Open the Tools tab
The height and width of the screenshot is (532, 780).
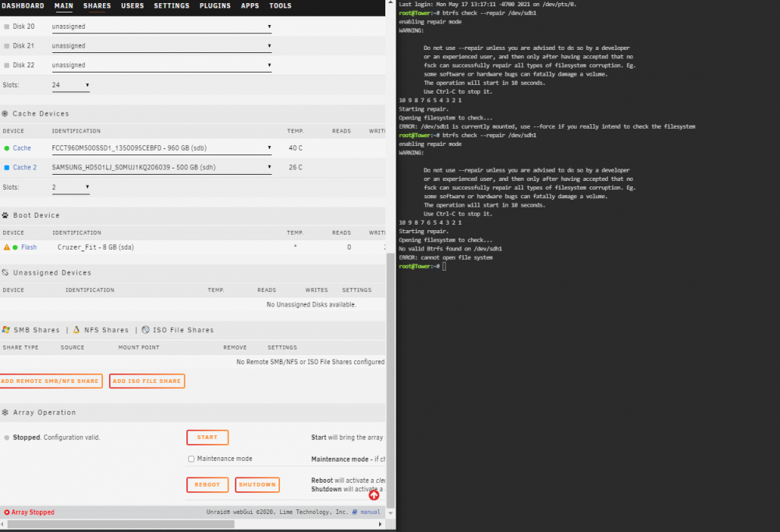pos(280,6)
